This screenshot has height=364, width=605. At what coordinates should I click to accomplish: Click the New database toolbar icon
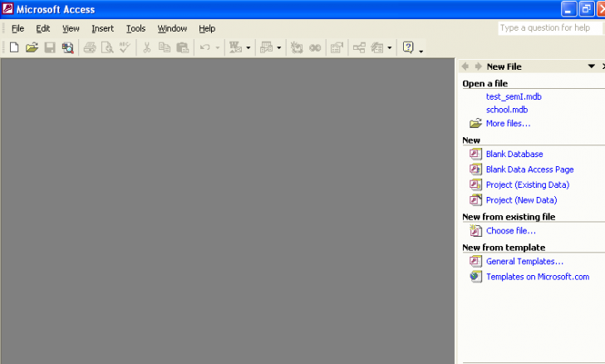click(x=14, y=48)
